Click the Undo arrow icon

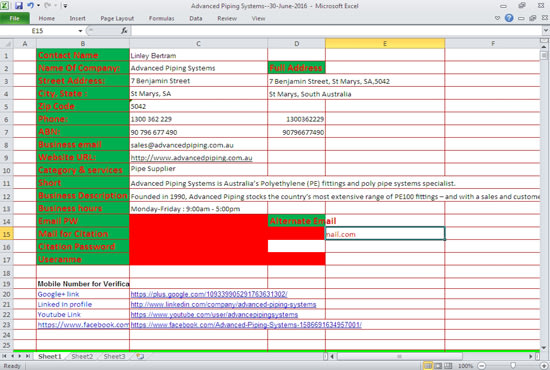coord(30,6)
